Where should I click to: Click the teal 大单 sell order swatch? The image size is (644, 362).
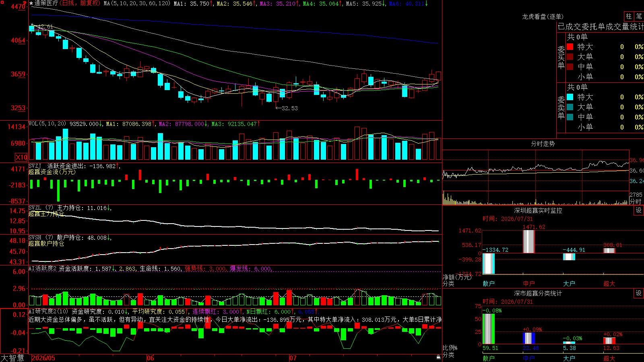pyautogui.click(x=570, y=107)
